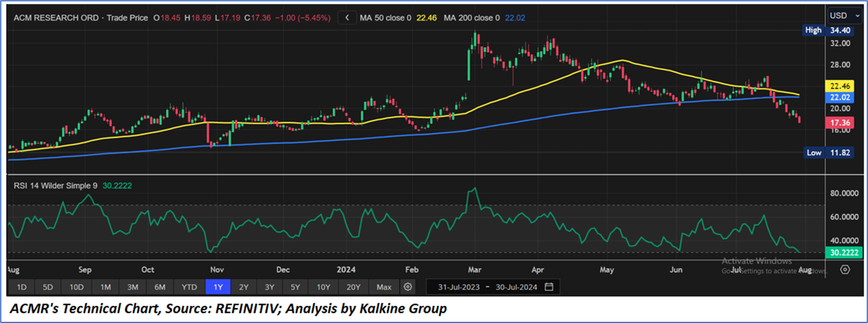Switch to the 5D time range
This screenshot has height=323, width=868.
tap(48, 287)
